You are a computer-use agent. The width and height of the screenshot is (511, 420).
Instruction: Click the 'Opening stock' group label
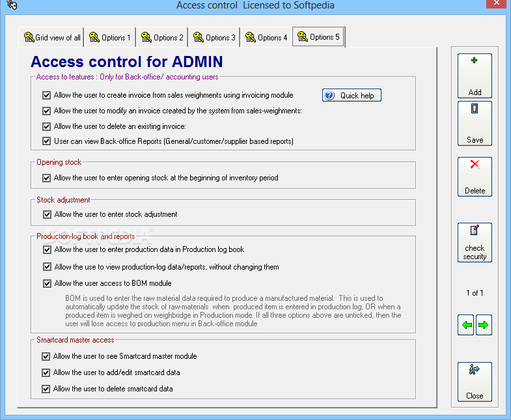(59, 162)
